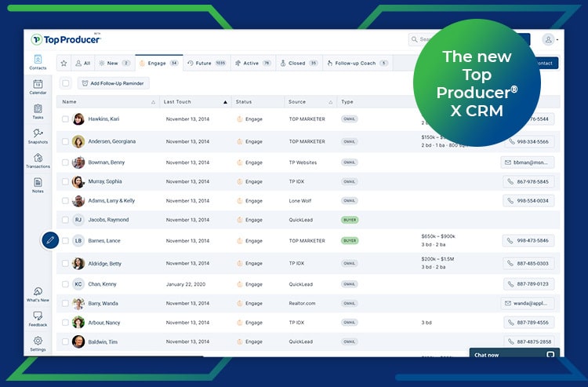Switch to the Future tab

point(207,63)
